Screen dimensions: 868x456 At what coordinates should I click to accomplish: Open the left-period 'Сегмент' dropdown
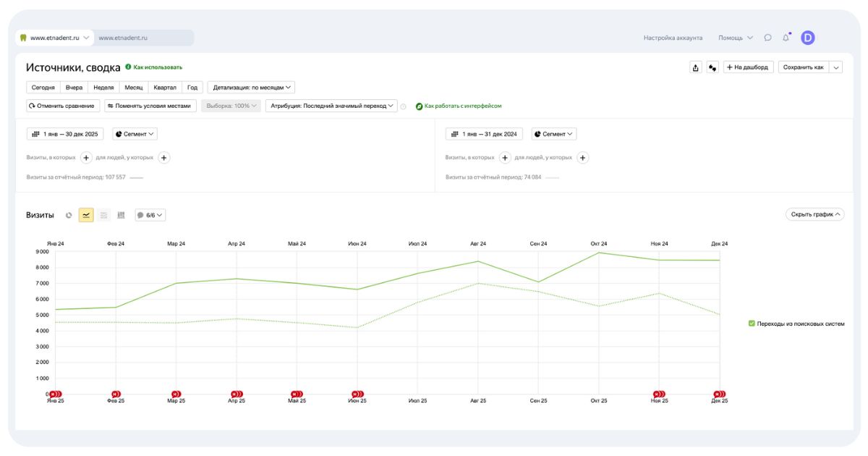click(135, 134)
